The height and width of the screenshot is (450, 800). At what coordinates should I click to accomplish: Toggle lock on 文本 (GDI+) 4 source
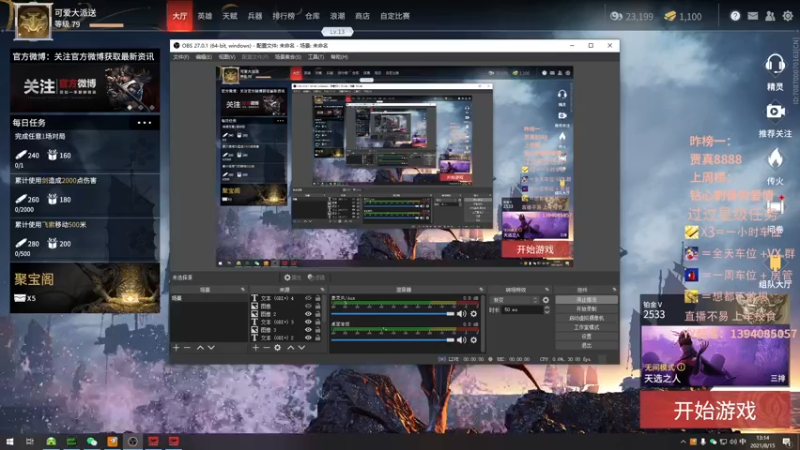click(x=318, y=298)
